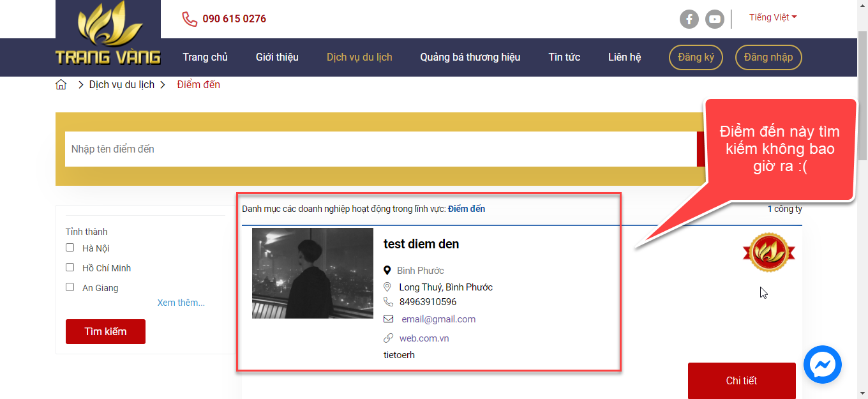Image resolution: width=868 pixels, height=399 pixels.
Task: Click the red phone icon in header
Action: click(x=190, y=19)
